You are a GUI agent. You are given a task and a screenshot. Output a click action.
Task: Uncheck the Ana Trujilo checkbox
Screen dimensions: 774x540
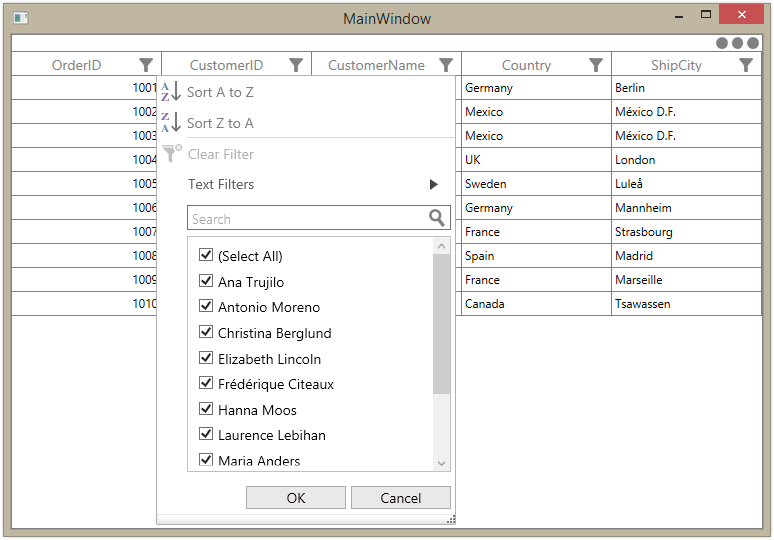tap(207, 281)
